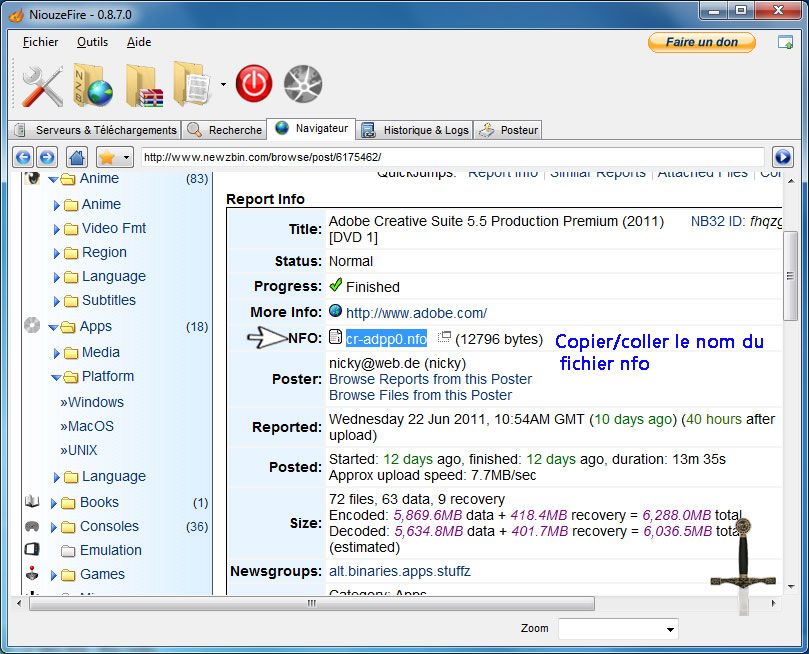
Task: Click the Finished green checkmark icon
Action: tap(336, 285)
